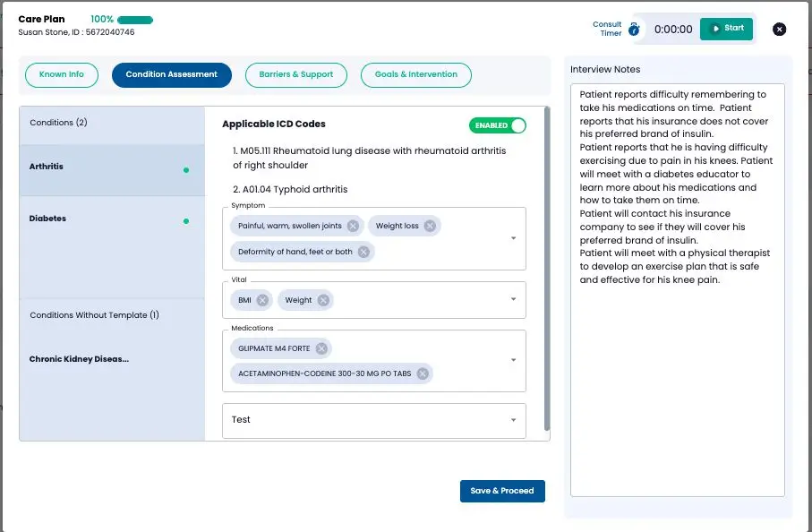Viewport: 812px width, 532px height.
Task: Click the green status dot beside Diabetes
Action: coord(186,221)
